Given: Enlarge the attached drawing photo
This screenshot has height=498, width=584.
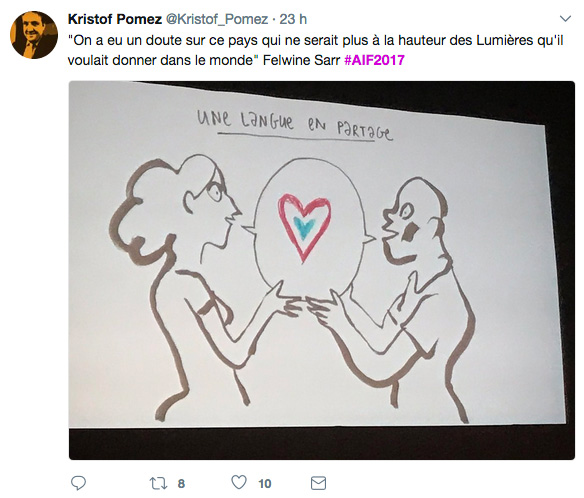Looking at the screenshot, I should [322, 270].
